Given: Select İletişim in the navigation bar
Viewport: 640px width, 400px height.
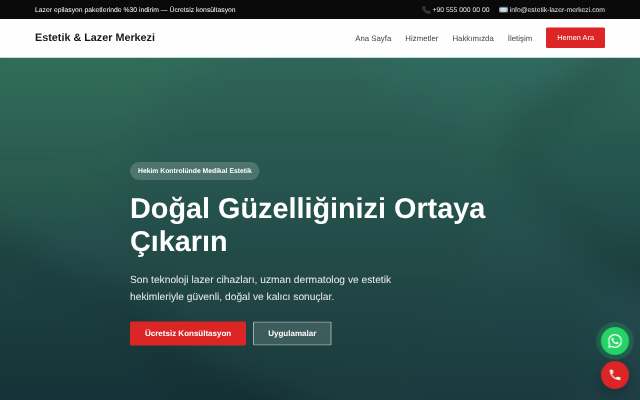Looking at the screenshot, I should pos(520,38).
